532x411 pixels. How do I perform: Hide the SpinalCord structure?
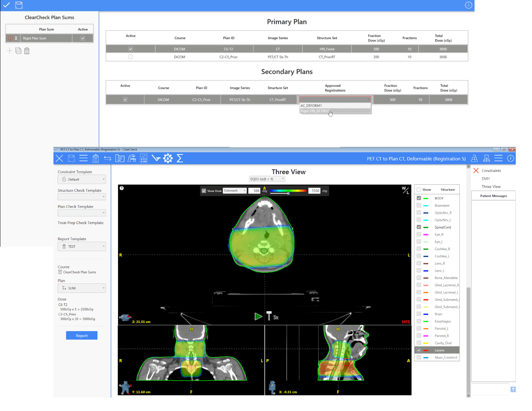click(419, 227)
